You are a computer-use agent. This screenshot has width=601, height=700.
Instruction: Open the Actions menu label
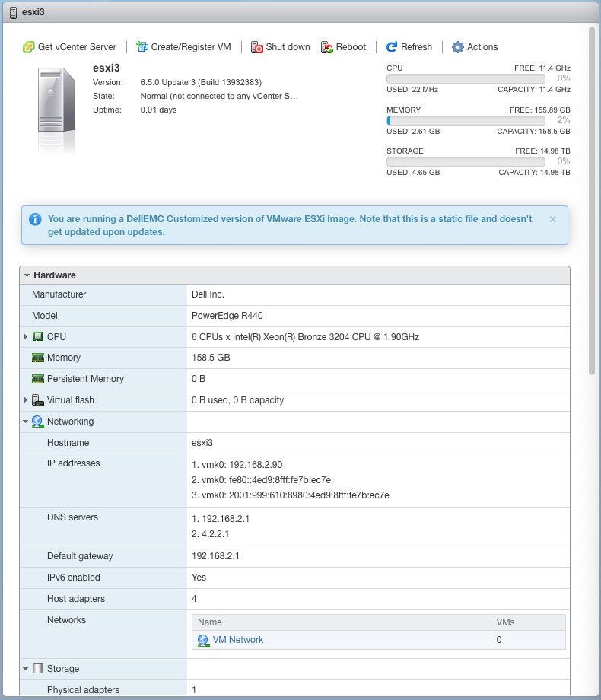(x=482, y=47)
